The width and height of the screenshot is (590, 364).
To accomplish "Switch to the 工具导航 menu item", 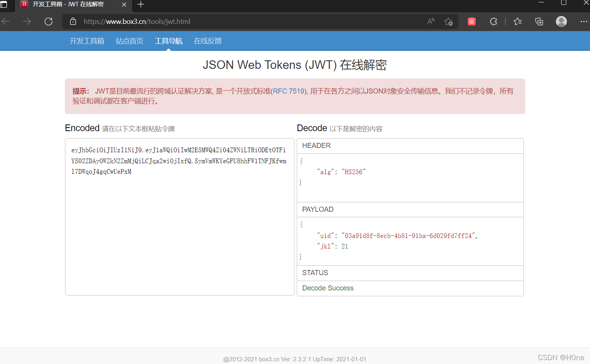I will click(x=168, y=41).
